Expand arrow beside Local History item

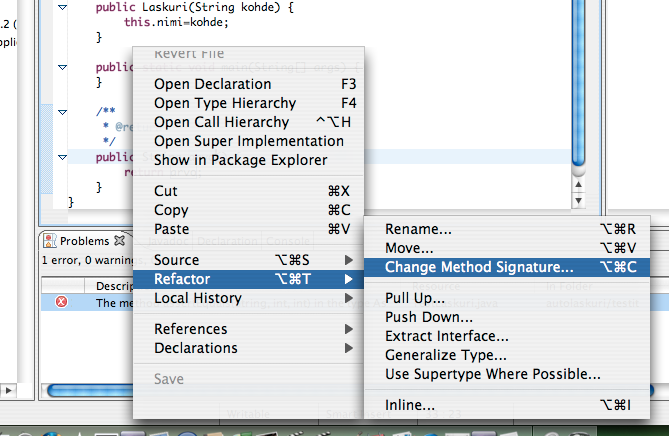[349, 298]
